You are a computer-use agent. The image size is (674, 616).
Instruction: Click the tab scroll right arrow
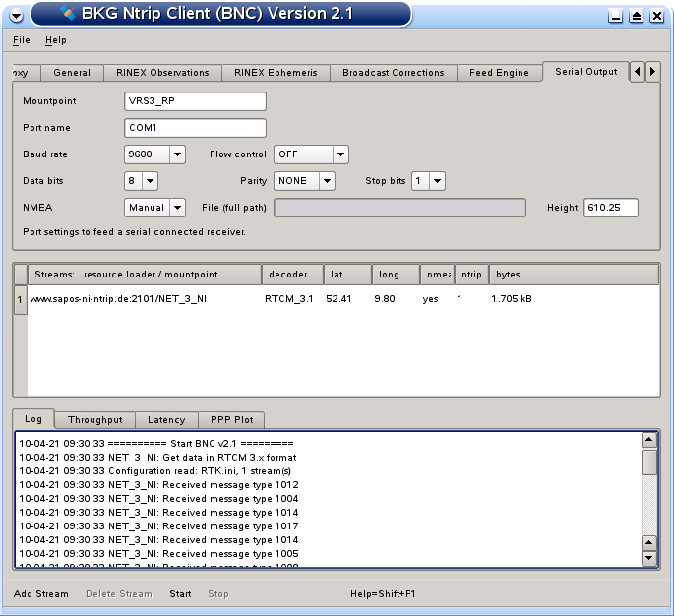(653, 72)
